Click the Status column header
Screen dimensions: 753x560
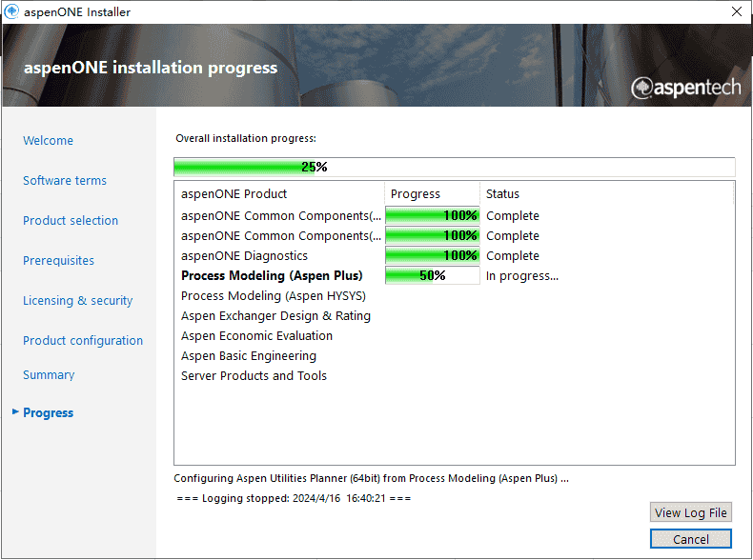click(502, 194)
